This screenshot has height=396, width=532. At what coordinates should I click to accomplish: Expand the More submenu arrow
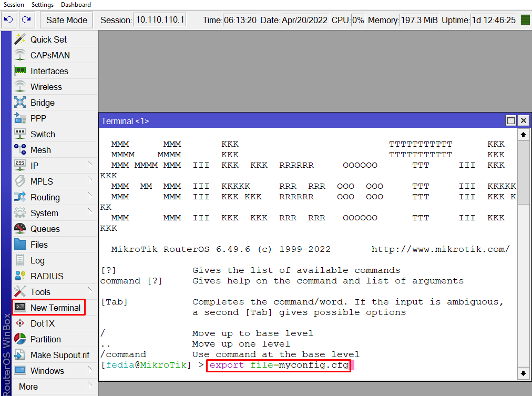89,386
